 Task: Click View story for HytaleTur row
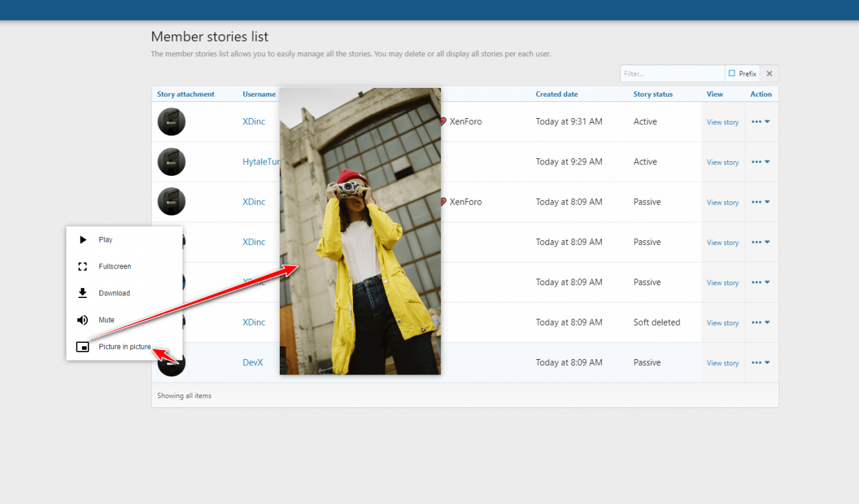[x=722, y=162]
